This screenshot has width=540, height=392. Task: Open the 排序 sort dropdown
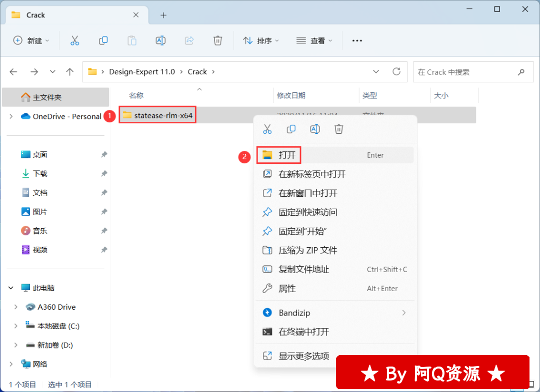coord(261,40)
